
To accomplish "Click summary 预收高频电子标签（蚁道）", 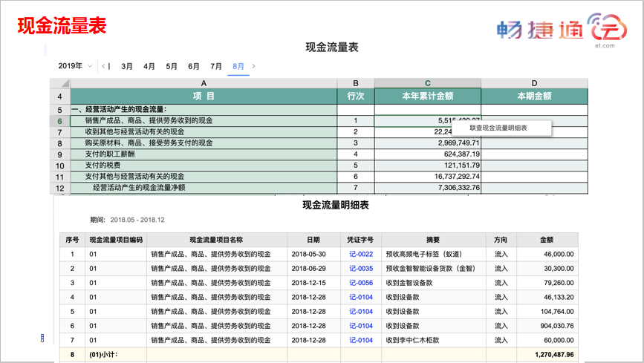I will tap(424, 254).
